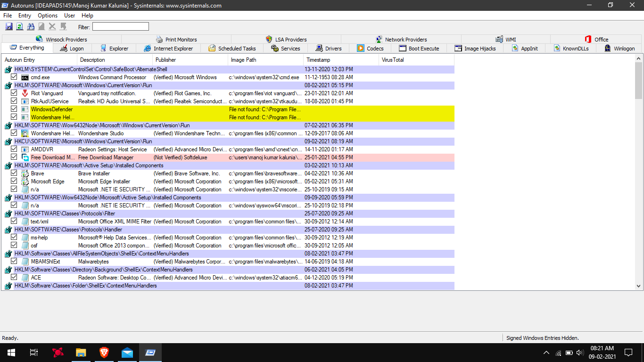Toggle the Microsoft Edge entry checkbox
Viewport: 644px width, 362px height.
pos(14,181)
